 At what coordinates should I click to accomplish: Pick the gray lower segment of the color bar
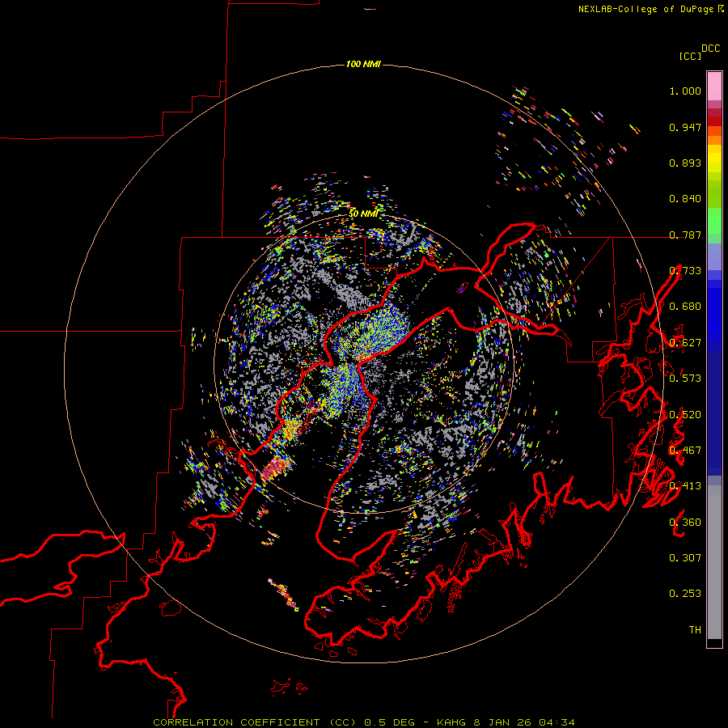click(x=714, y=562)
